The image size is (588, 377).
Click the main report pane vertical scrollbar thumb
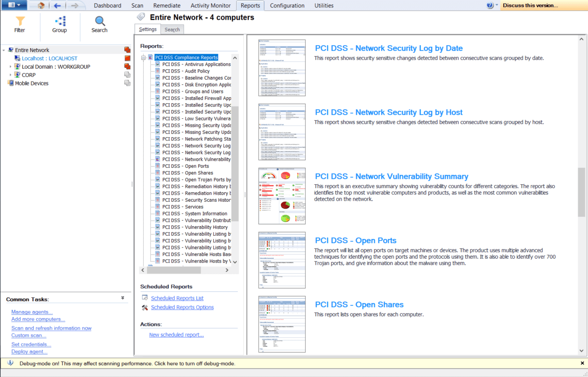[581, 192]
